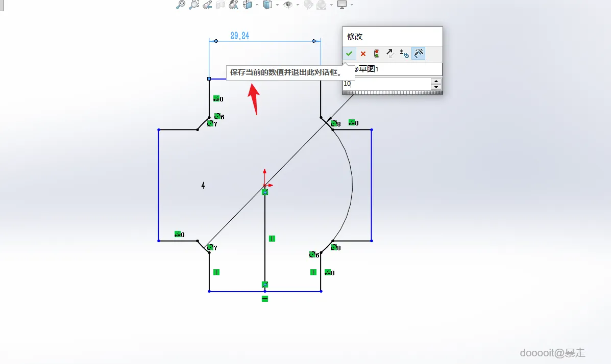Click the traffic light rebuild icon
The image size is (611, 364).
(x=376, y=54)
